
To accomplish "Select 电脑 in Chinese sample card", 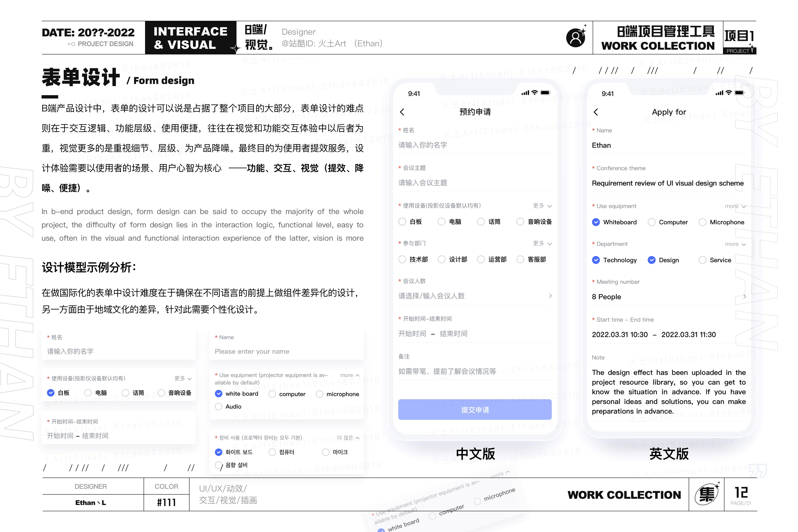I will pyautogui.click(x=88, y=393).
